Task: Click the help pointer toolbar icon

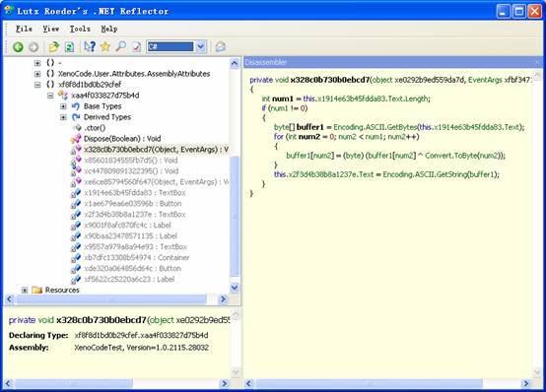Action: (90, 46)
